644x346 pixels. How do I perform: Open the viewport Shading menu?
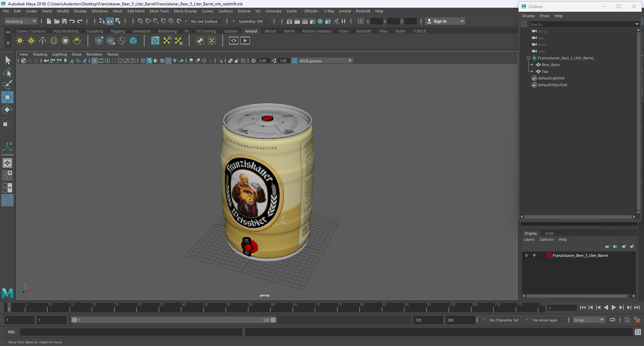click(40, 54)
